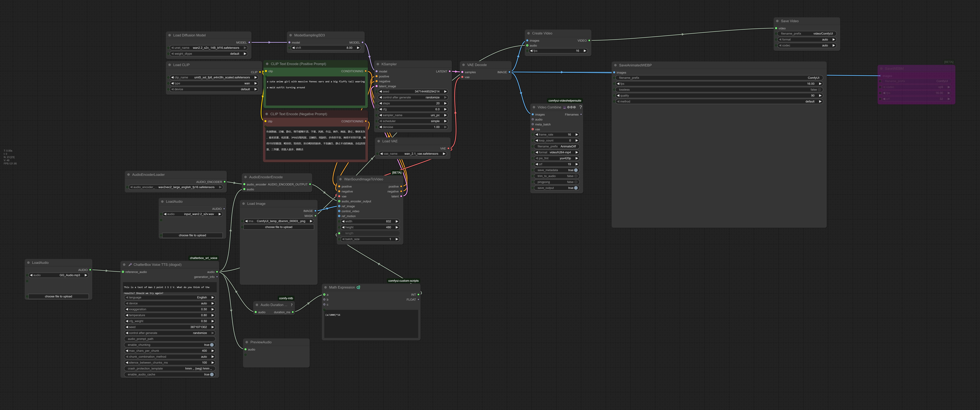980x410 pixels.
Task: Open the Video Combine help question mark
Action: point(581,107)
